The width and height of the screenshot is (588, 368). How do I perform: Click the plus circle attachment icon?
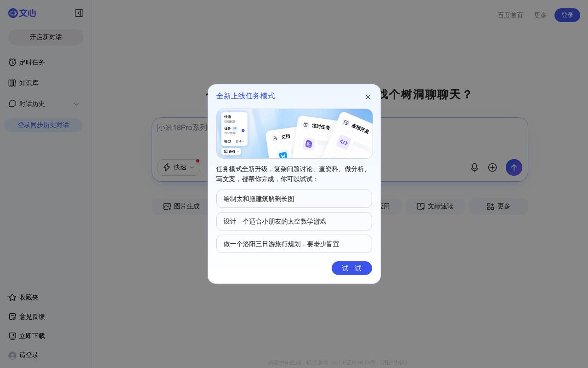[x=492, y=167]
